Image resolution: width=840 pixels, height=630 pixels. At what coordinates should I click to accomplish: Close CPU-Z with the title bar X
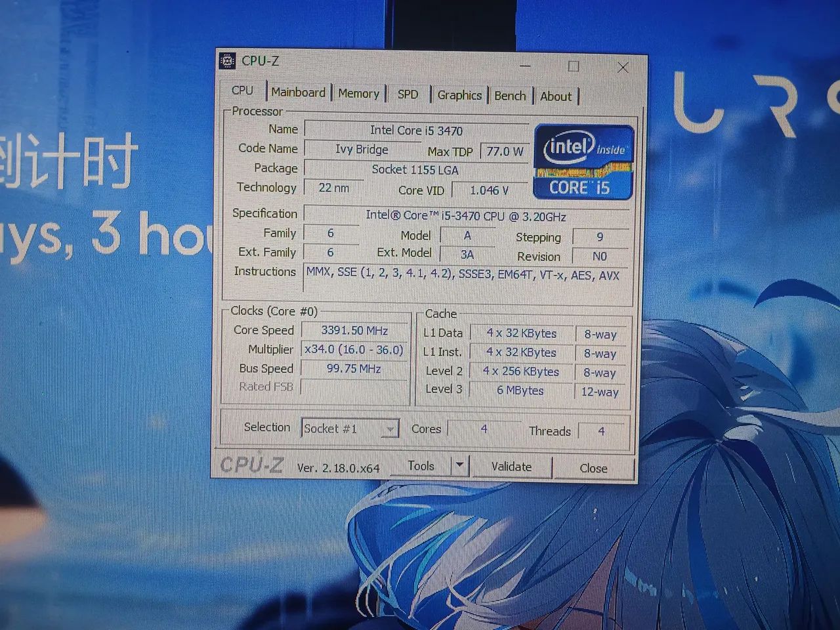pyautogui.click(x=623, y=68)
